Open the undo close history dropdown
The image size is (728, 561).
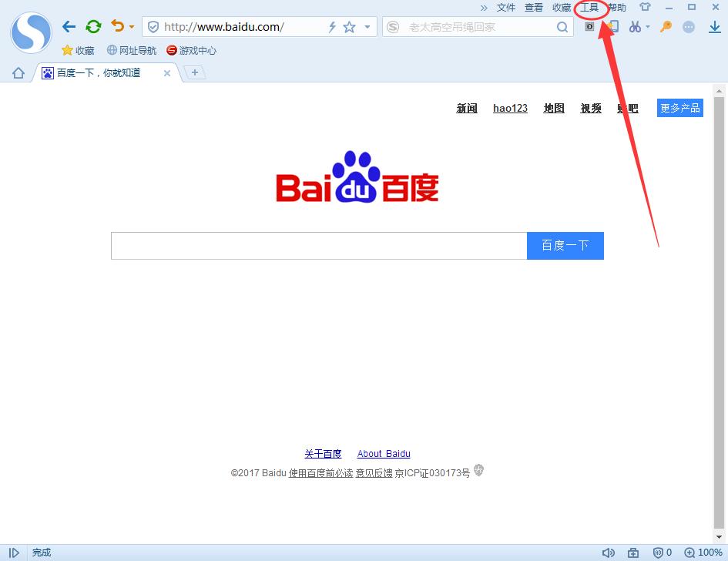[x=132, y=27]
